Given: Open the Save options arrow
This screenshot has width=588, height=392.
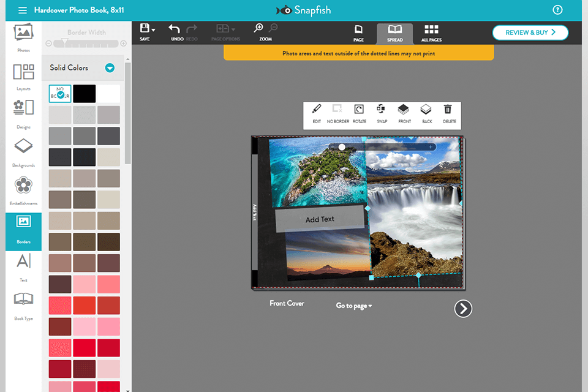Looking at the screenshot, I should [x=153, y=29].
